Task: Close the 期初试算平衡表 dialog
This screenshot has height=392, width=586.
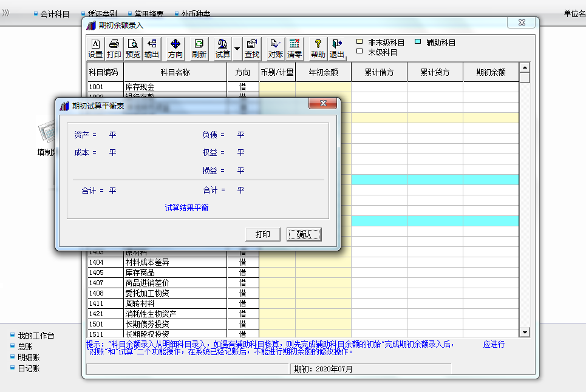Action: click(x=323, y=103)
